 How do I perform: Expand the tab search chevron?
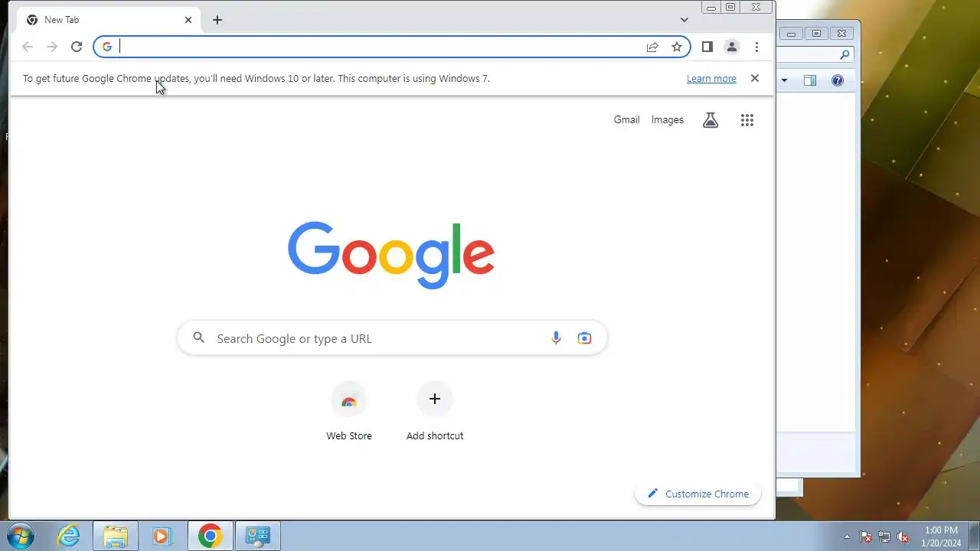[x=684, y=20]
